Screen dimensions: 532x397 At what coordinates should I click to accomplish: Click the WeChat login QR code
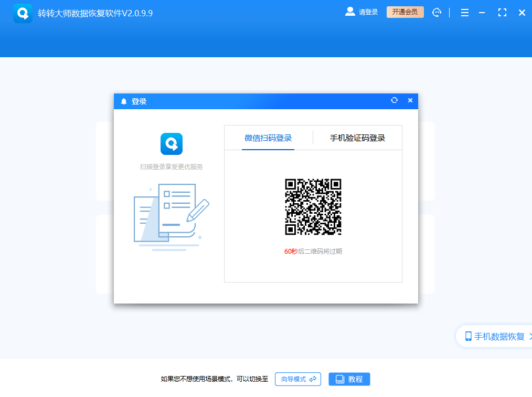pyautogui.click(x=313, y=207)
